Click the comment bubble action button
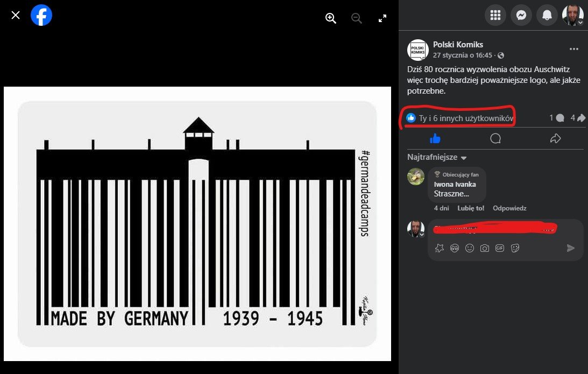This screenshot has height=374, width=588. (495, 139)
